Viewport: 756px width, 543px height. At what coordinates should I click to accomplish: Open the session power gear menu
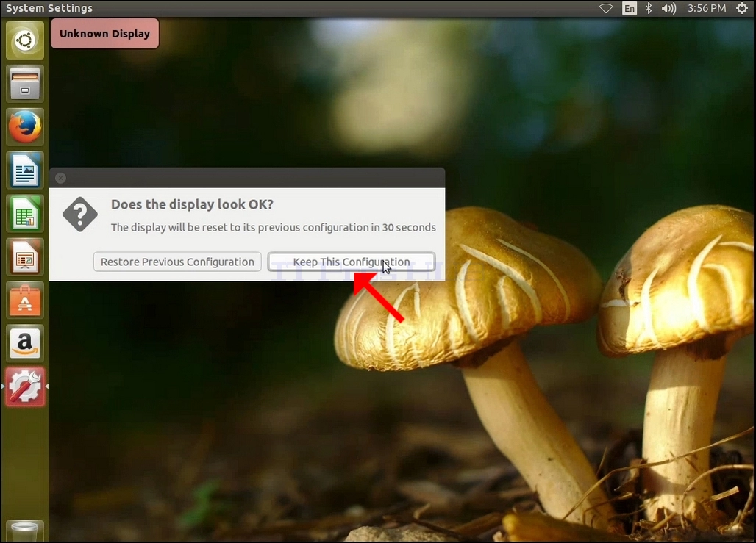pos(742,8)
